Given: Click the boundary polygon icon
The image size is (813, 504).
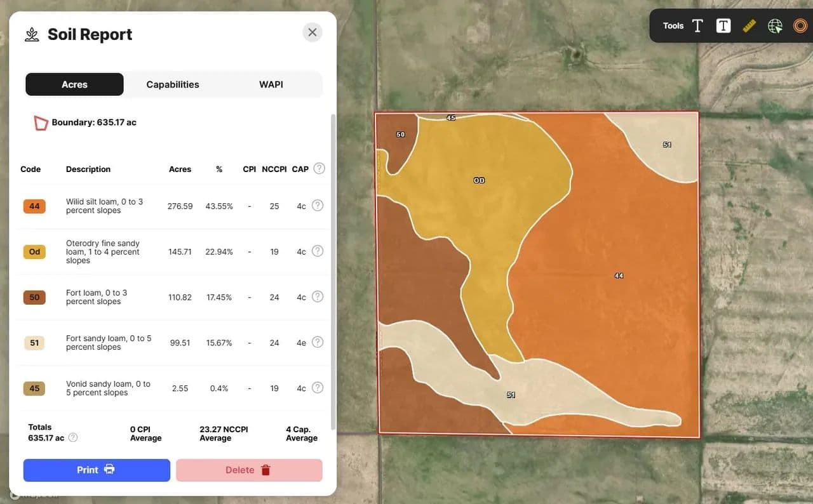Looking at the screenshot, I should coord(41,123).
